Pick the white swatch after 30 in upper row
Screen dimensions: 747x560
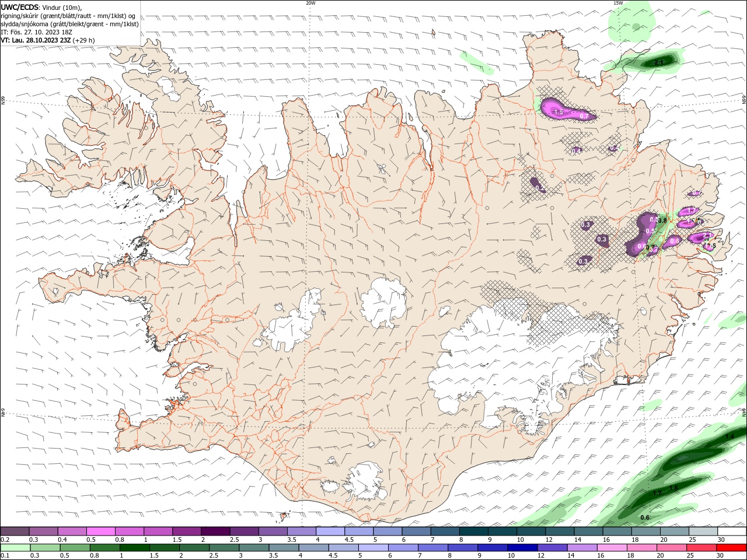(x=732, y=531)
